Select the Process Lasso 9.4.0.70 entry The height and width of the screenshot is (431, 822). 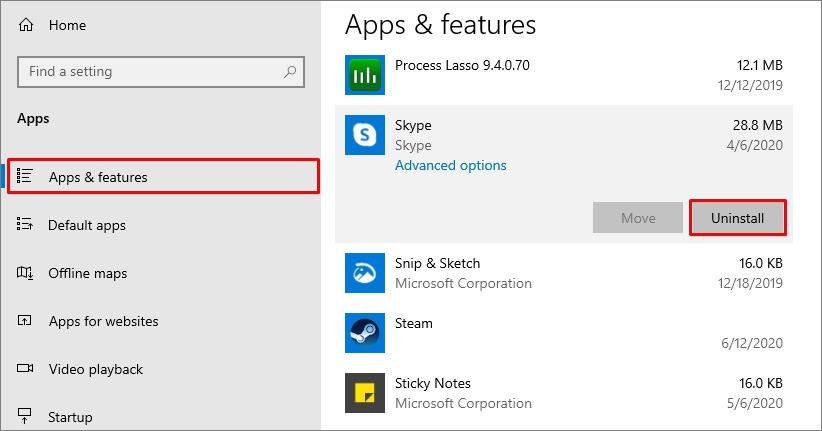click(564, 75)
